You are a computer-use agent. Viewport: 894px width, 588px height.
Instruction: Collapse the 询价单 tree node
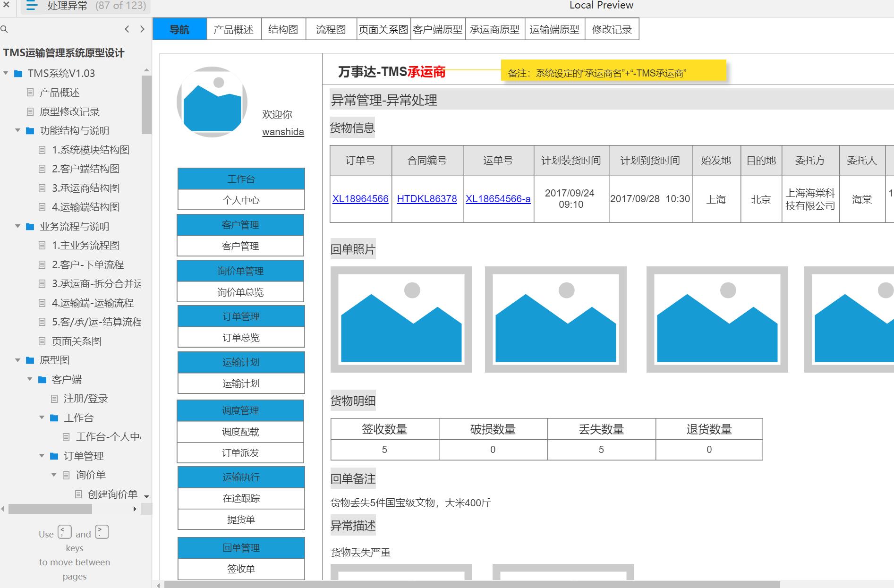click(x=54, y=475)
